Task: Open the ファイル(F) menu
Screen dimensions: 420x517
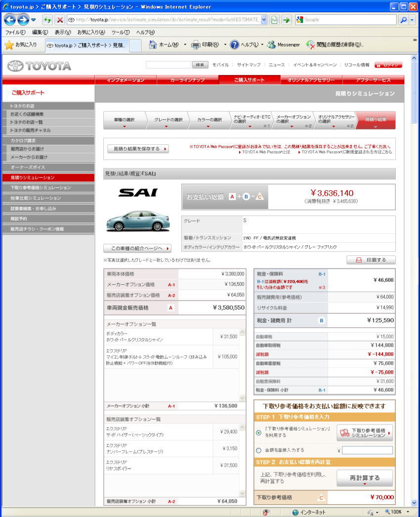Action: coord(15,32)
